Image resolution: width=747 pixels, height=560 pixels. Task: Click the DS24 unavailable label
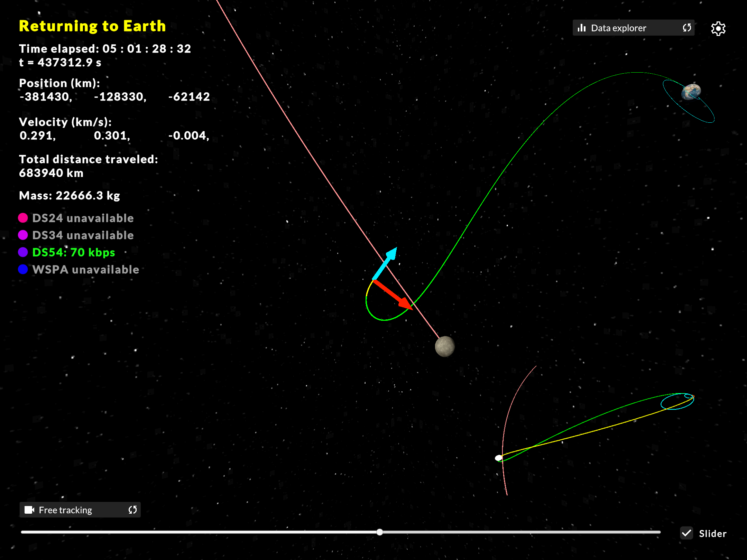(83, 218)
